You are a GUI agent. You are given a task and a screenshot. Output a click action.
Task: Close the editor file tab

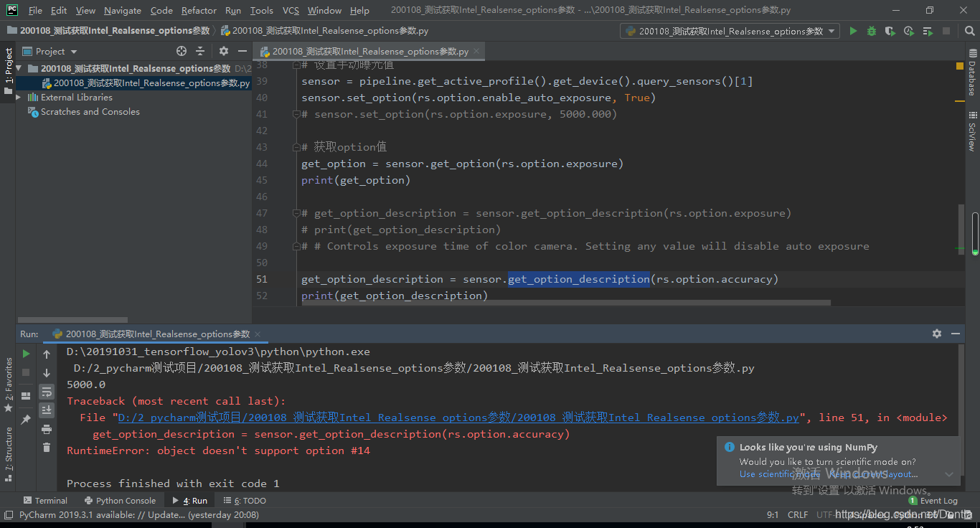pos(475,52)
